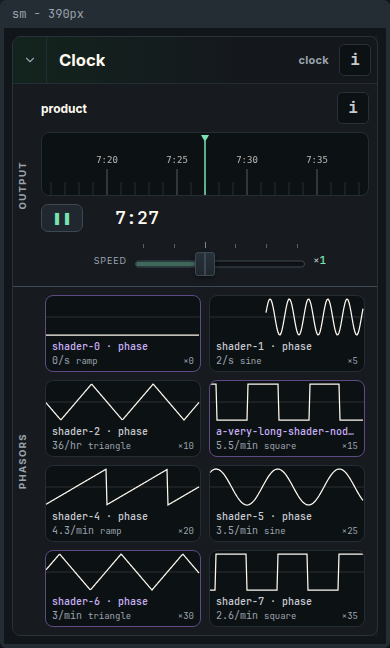Click the 7:20 tick on the timeline
Viewport: 390px width, 648px height.
pos(107,182)
